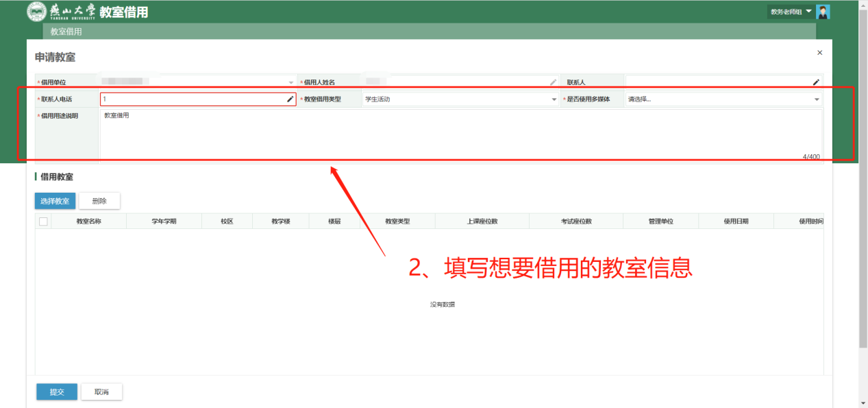This screenshot has height=408, width=868.
Task: Click the 取消 button
Action: 101,392
